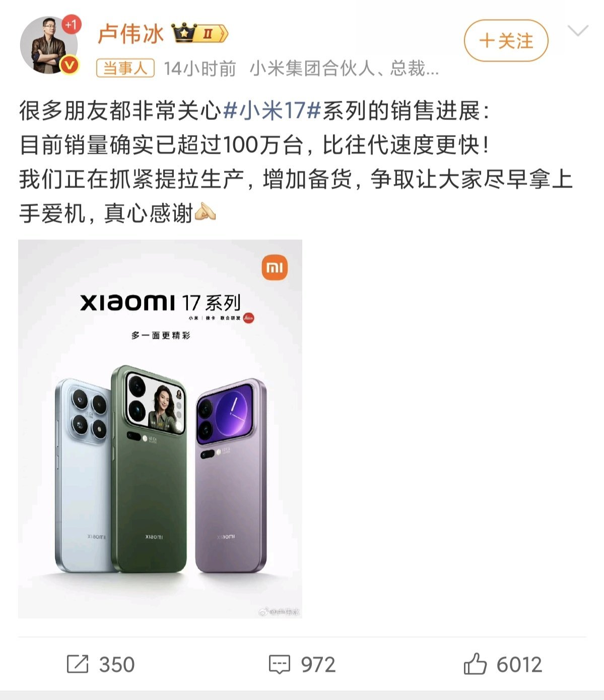Open comments via the speech bubble icon
604x700 pixels.
[x=280, y=664]
